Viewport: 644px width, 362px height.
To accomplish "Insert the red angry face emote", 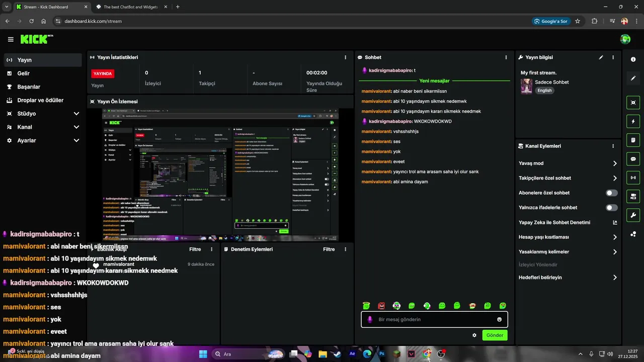I will click(x=381, y=306).
